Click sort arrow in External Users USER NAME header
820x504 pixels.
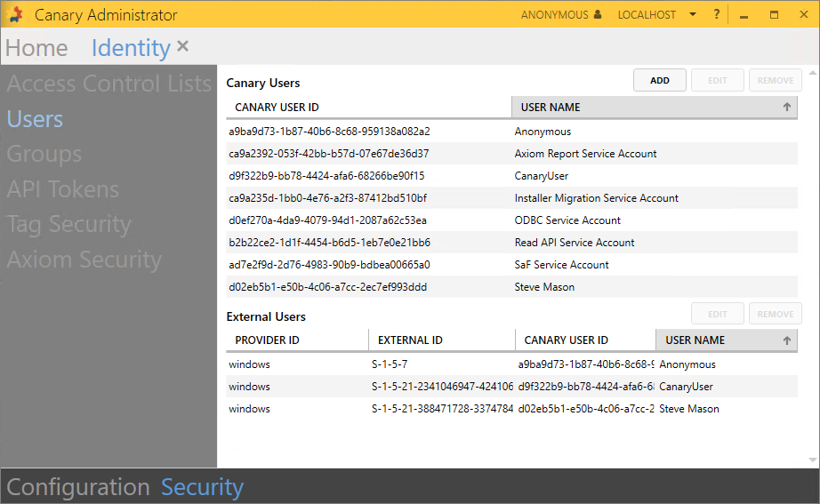tap(786, 340)
